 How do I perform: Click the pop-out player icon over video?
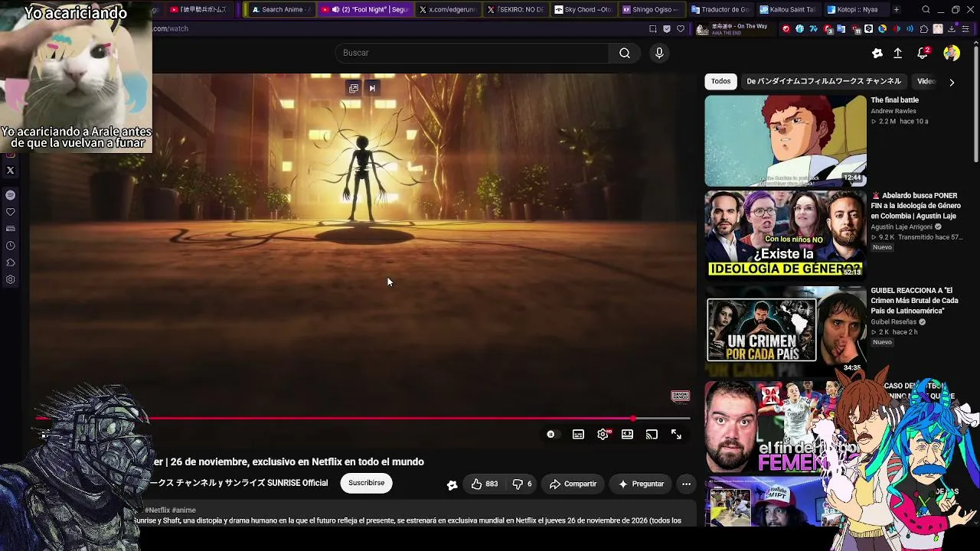(x=354, y=88)
